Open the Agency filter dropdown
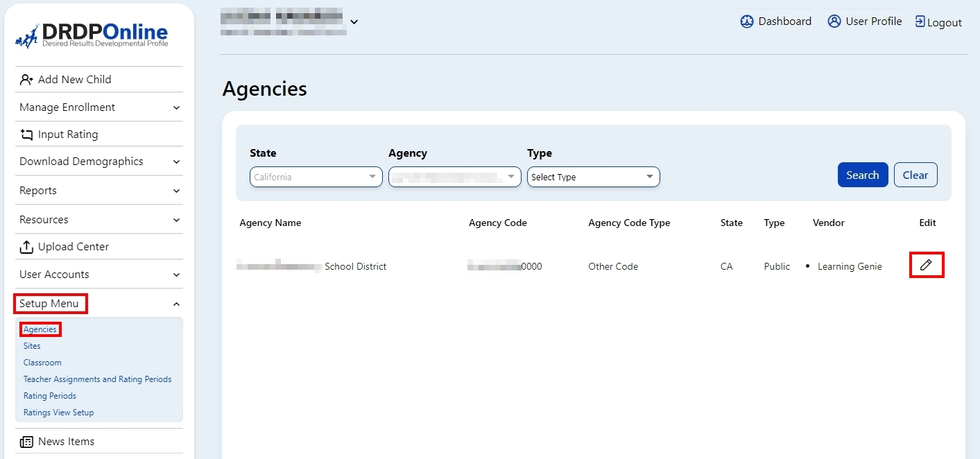Viewport: 980px width, 459px height. point(454,177)
